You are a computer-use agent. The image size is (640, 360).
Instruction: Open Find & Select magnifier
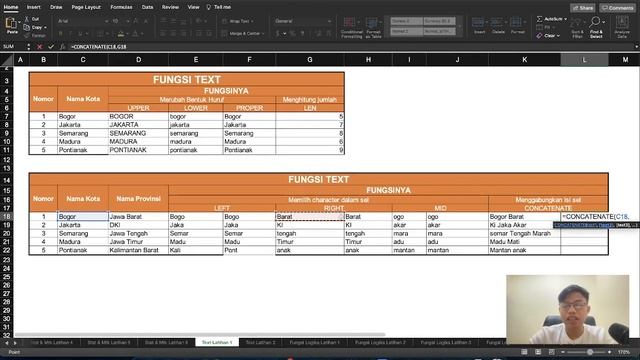[596, 28]
